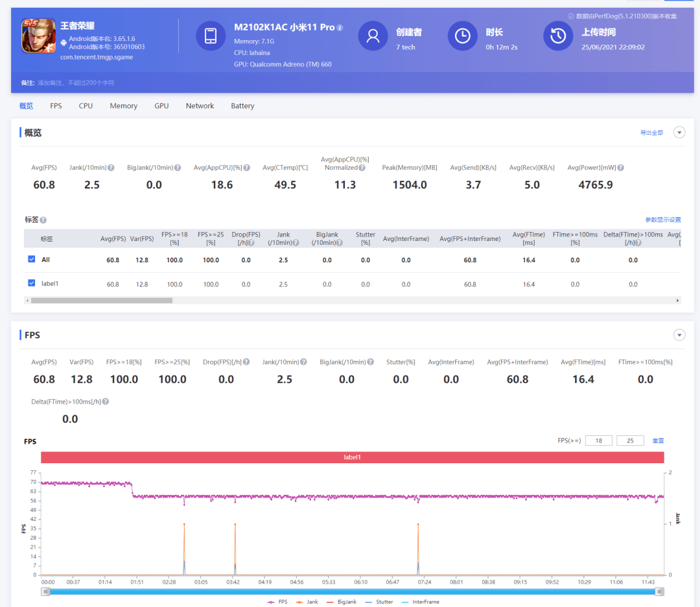Viewport: 700px width, 607px height.
Task: Click 导出全部 export all link
Action: (x=651, y=133)
